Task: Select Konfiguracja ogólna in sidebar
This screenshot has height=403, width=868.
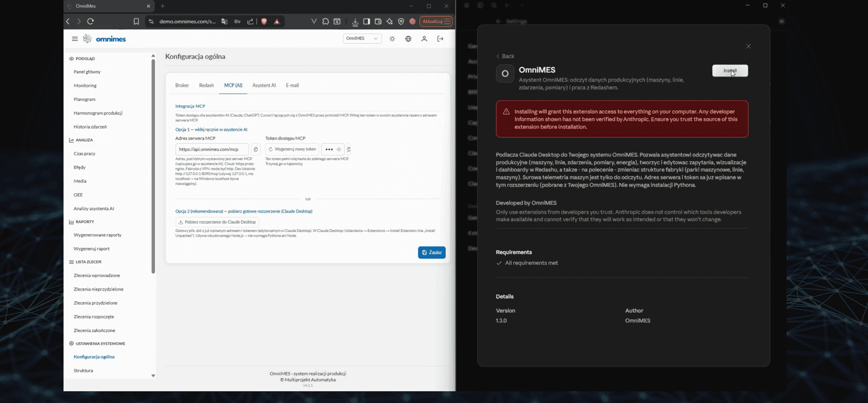Action: (94, 357)
